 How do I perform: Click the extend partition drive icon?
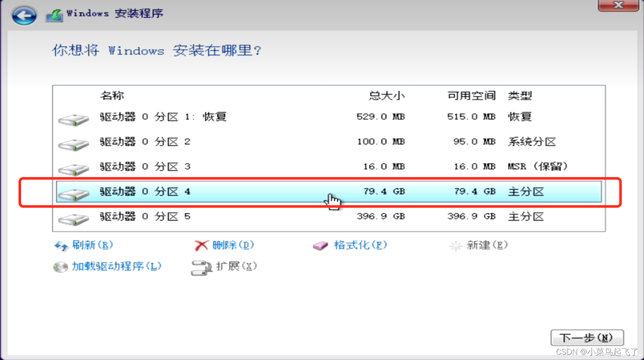pyautogui.click(x=201, y=267)
